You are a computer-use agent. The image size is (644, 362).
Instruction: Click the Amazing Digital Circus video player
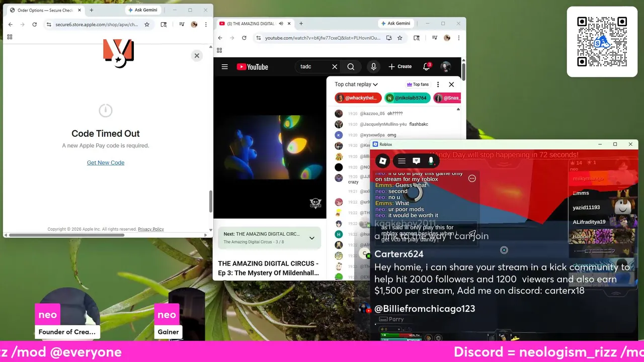pyautogui.click(x=270, y=147)
